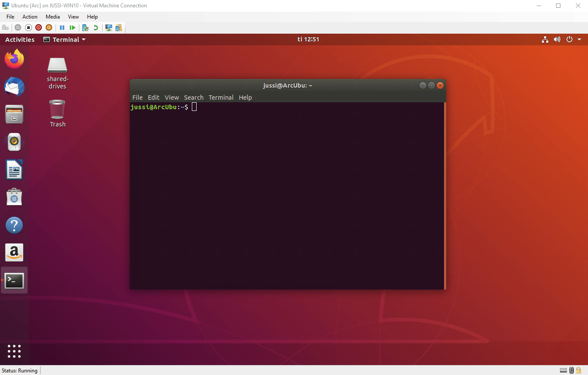Image resolution: width=588 pixels, height=375 pixels.
Task: Click the lock icon in the Hyper-V status bar
Action: tap(579, 370)
